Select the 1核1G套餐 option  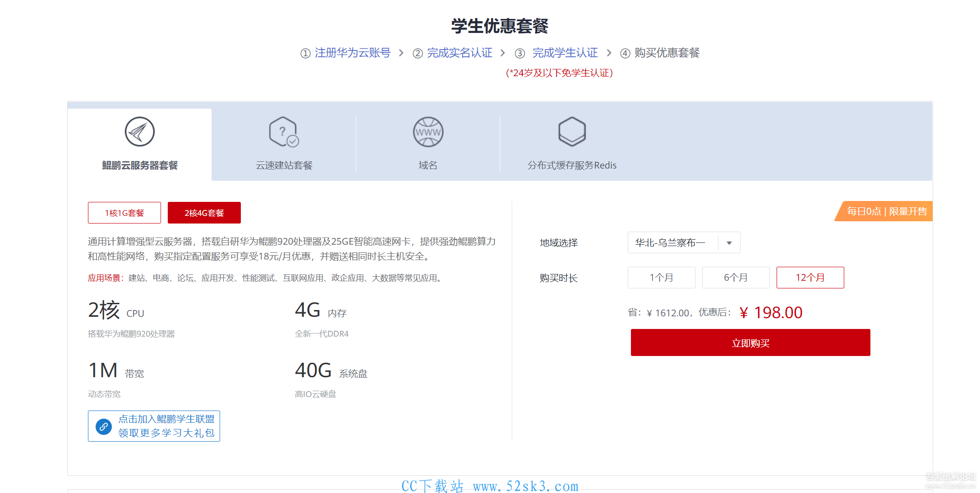point(124,213)
